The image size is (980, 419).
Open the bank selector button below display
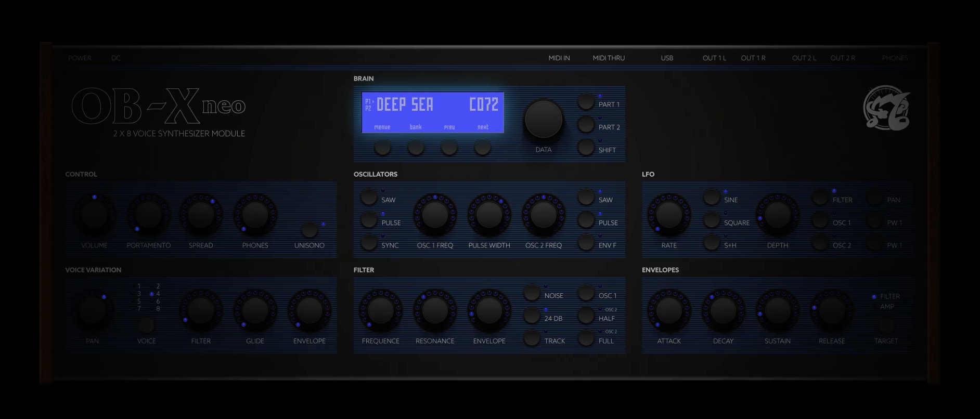[x=416, y=148]
